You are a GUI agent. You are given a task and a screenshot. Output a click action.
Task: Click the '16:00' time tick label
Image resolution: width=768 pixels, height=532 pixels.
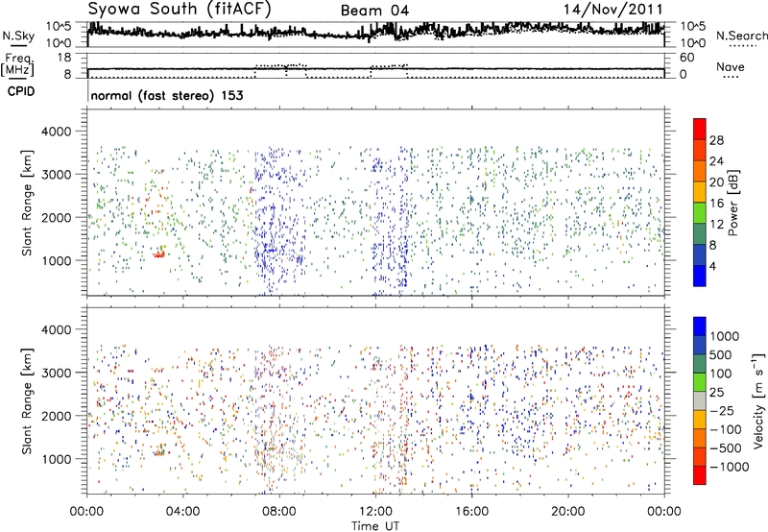[x=471, y=512]
